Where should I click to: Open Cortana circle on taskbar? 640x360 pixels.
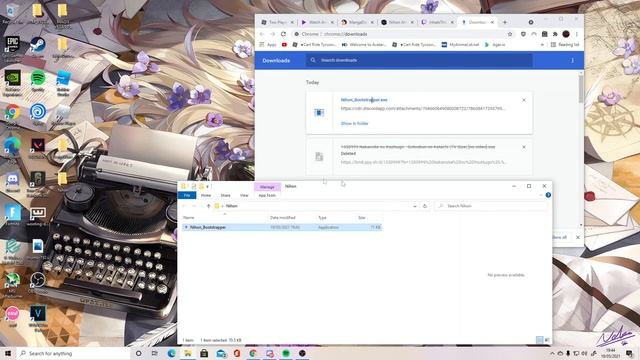tap(138, 353)
